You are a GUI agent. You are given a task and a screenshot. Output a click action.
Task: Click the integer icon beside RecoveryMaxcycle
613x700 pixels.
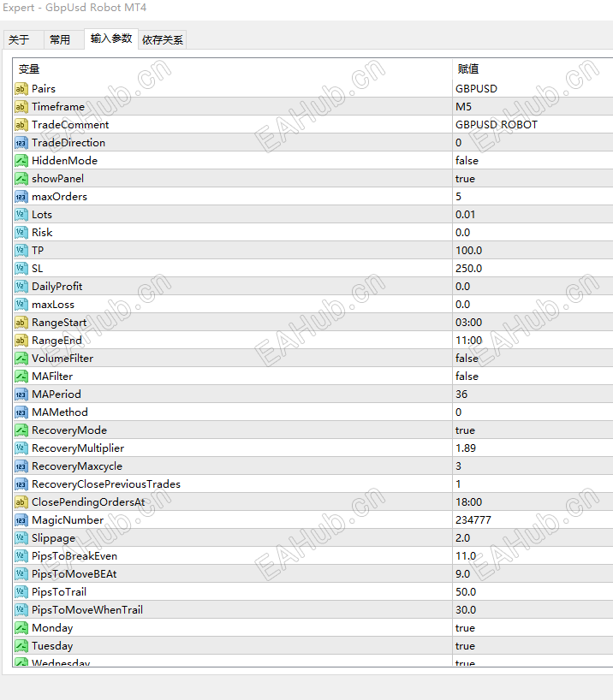pyautogui.click(x=21, y=466)
